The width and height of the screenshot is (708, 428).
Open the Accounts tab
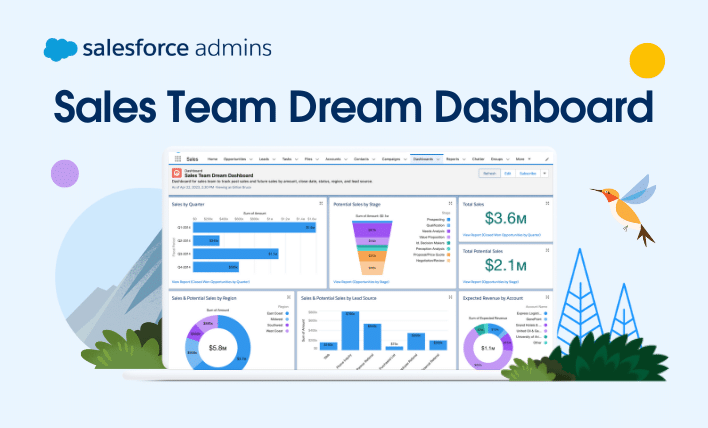coord(333,159)
